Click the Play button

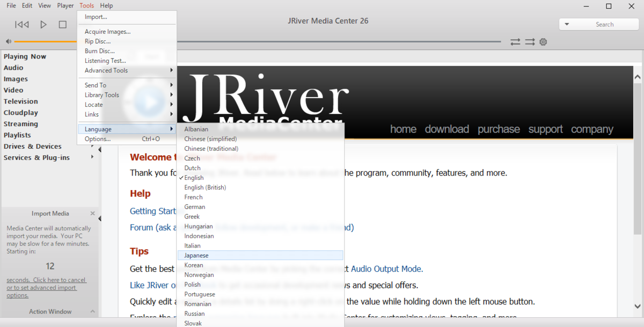(x=43, y=24)
